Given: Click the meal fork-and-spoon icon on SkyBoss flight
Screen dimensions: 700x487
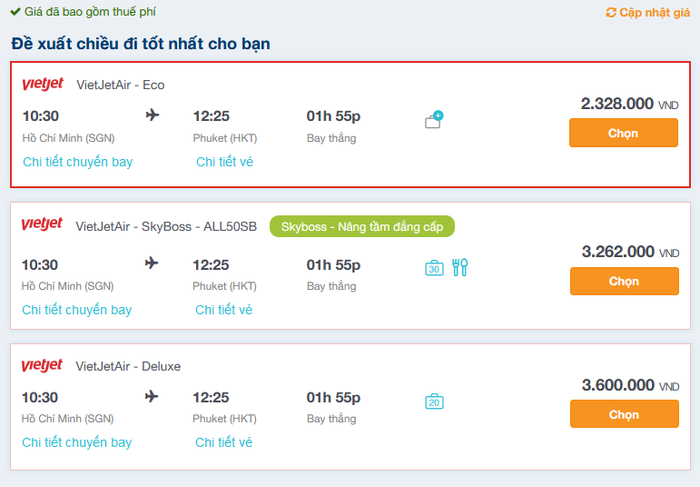Looking at the screenshot, I should pyautogui.click(x=460, y=267).
